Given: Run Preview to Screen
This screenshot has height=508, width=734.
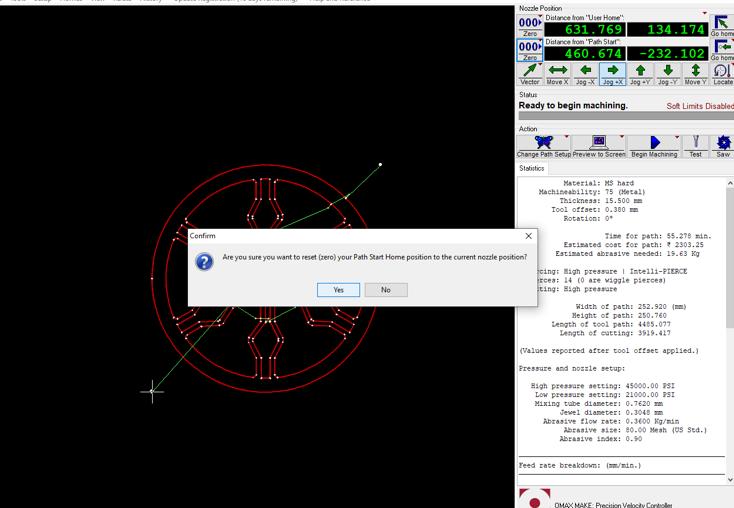Looking at the screenshot, I should pos(599,147).
